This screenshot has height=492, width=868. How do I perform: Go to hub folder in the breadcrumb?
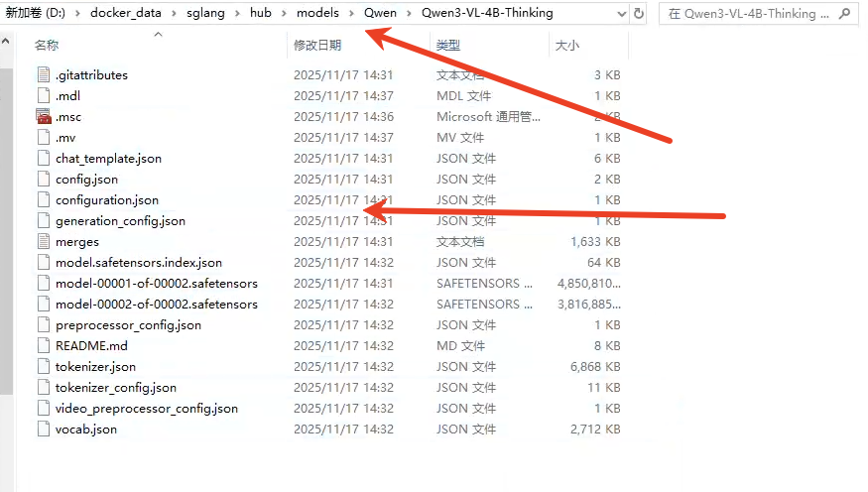click(x=261, y=13)
